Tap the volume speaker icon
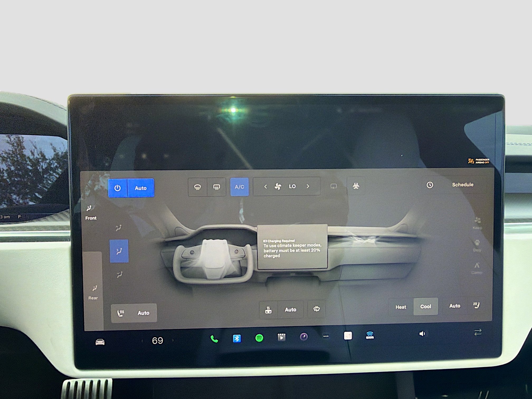The height and width of the screenshot is (399, 532). [422, 334]
